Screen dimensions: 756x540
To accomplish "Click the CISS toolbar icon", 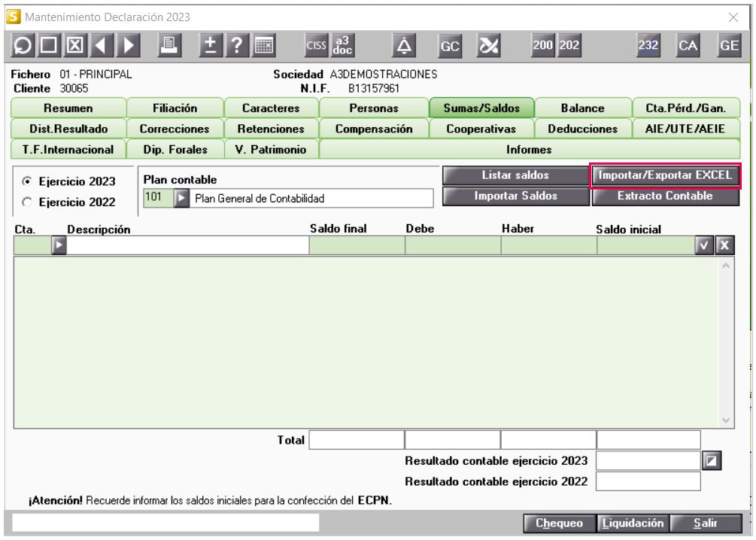I will click(316, 46).
